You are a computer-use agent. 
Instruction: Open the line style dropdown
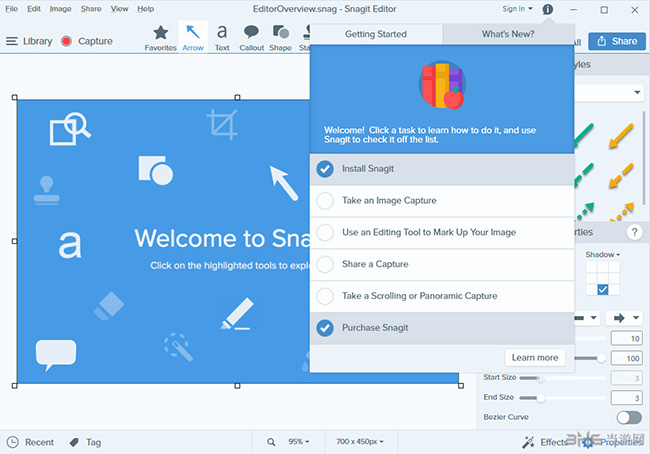(x=587, y=318)
